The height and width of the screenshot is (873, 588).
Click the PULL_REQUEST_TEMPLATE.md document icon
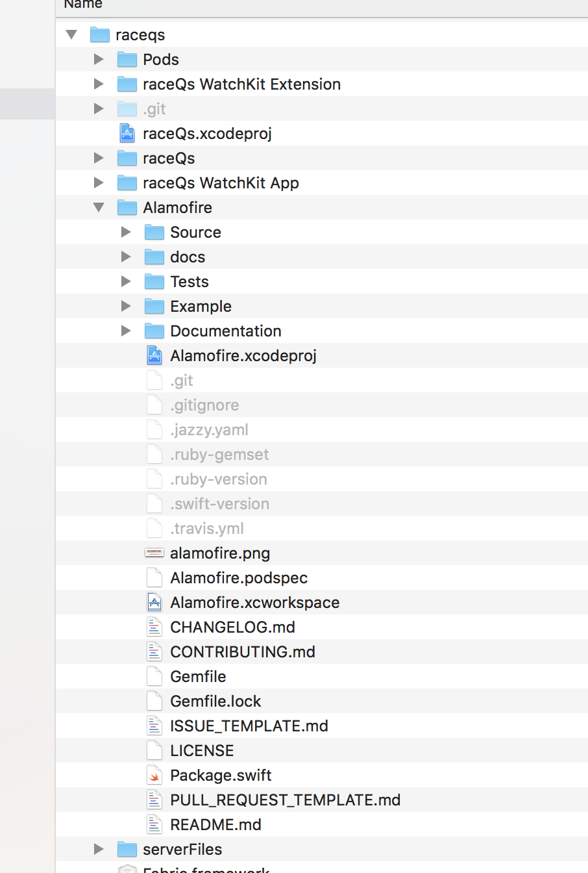click(x=154, y=800)
